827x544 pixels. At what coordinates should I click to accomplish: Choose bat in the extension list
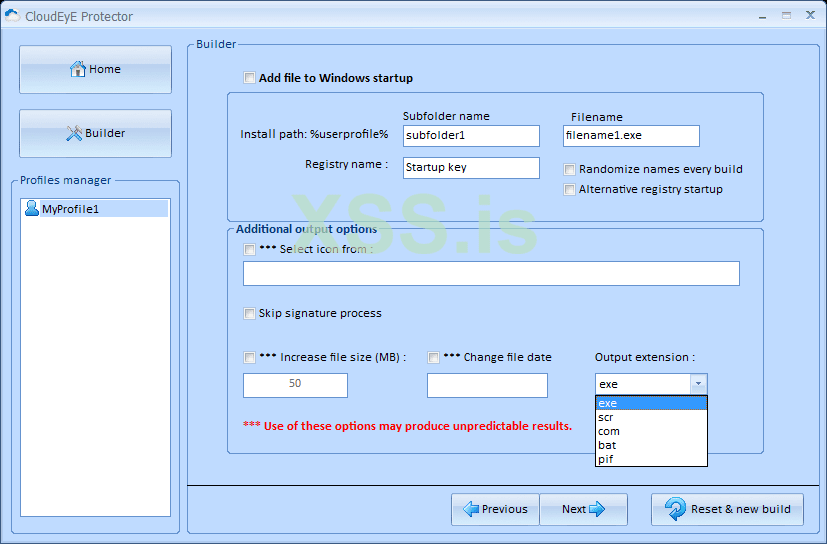(x=651, y=445)
